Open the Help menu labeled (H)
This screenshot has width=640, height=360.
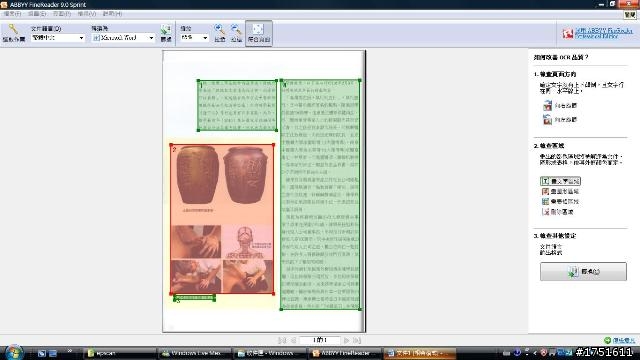(112, 14)
